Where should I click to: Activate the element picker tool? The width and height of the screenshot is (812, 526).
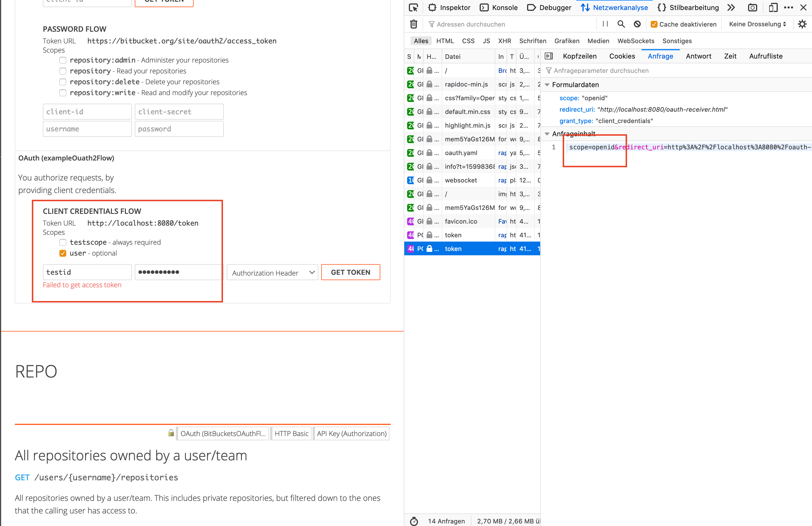point(413,7)
